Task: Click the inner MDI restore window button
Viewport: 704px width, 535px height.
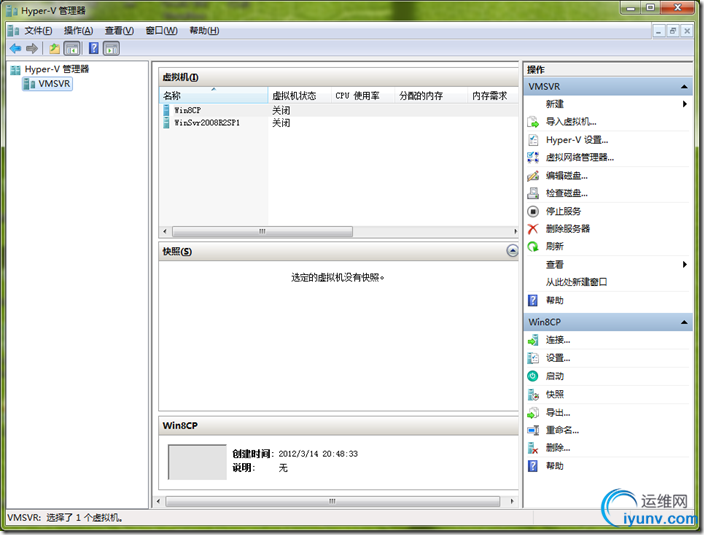Action: pos(673,31)
